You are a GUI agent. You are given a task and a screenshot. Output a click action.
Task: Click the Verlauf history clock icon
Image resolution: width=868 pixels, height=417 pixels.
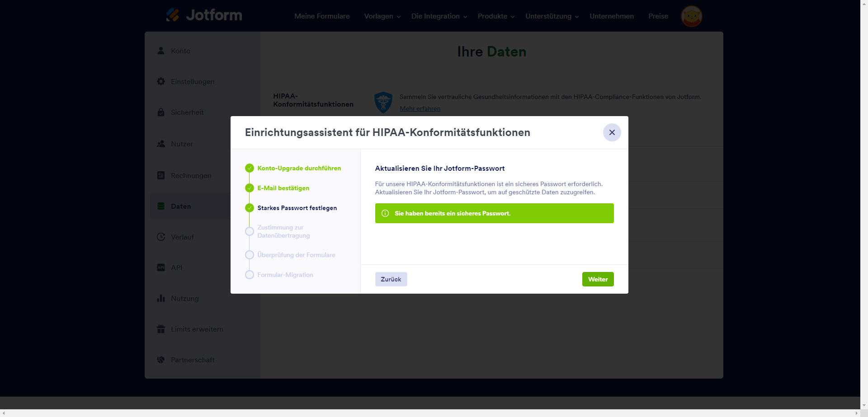pos(161,237)
